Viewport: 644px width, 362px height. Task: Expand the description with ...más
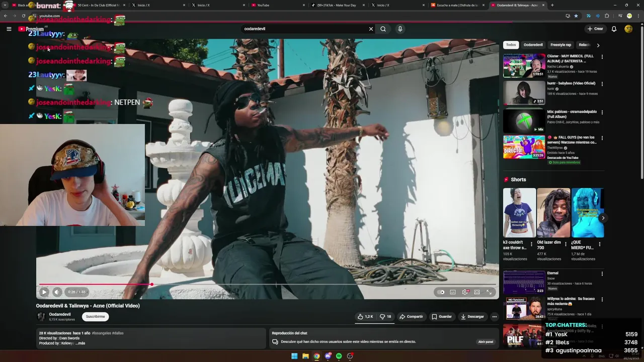click(x=80, y=343)
